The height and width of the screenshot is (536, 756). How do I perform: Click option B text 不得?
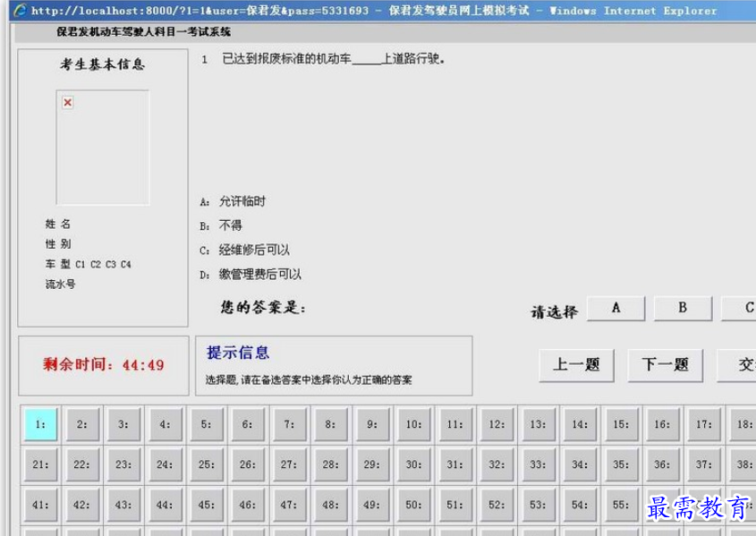pos(230,225)
